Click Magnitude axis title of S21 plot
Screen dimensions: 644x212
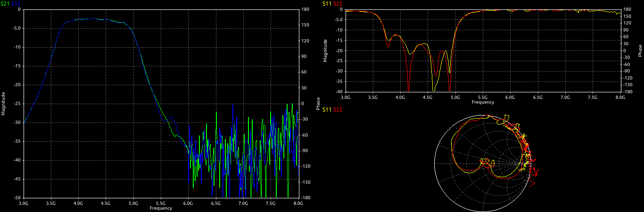(3, 104)
